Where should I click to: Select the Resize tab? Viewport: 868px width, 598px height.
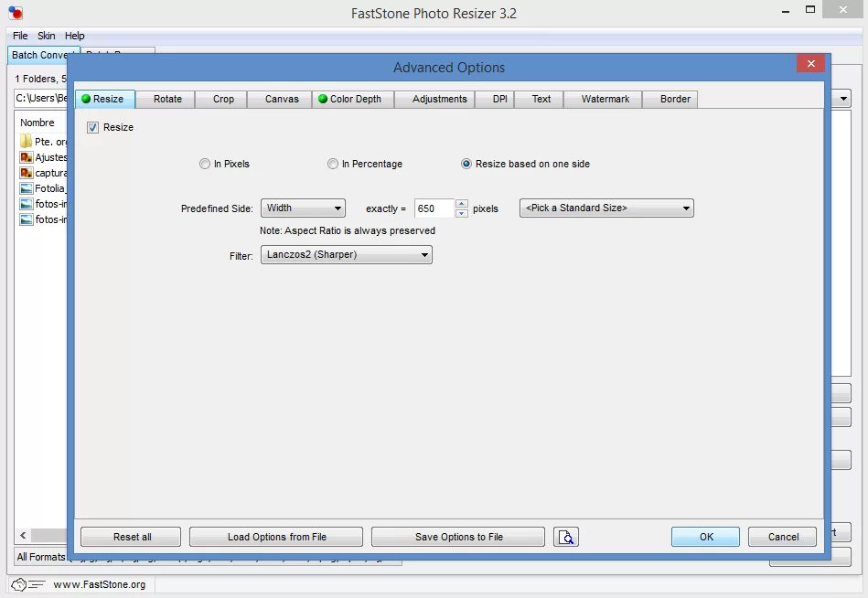tap(104, 99)
